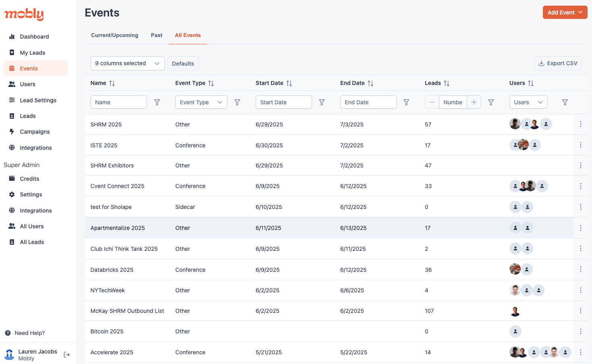The image size is (592, 364).
Task: Click the Start Date filter field
Action: coord(284,102)
